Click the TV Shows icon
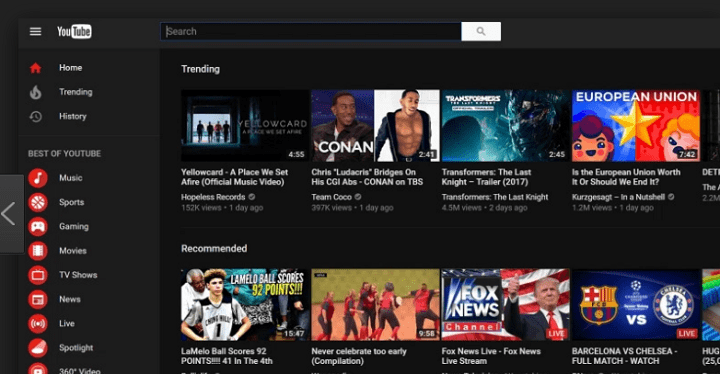The image size is (720, 374). pos(38,275)
